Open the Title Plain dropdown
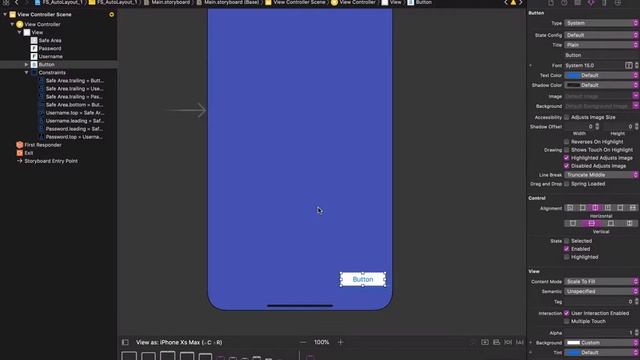Image resolution: width=640 pixels, height=360 pixels. pos(601,45)
